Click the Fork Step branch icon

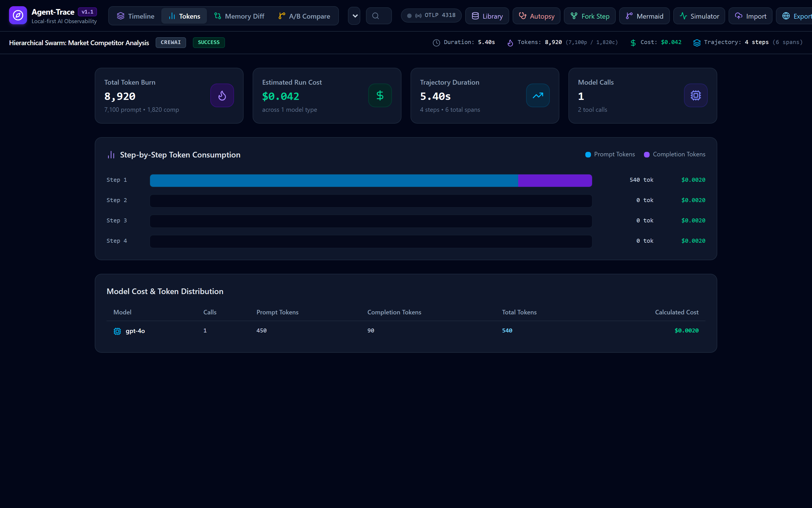pos(574,16)
